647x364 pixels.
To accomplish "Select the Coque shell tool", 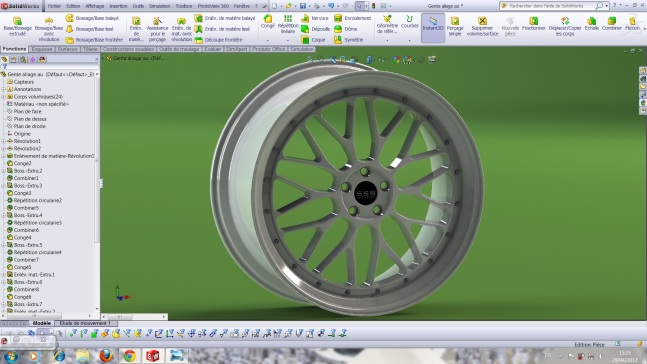I will 313,40.
